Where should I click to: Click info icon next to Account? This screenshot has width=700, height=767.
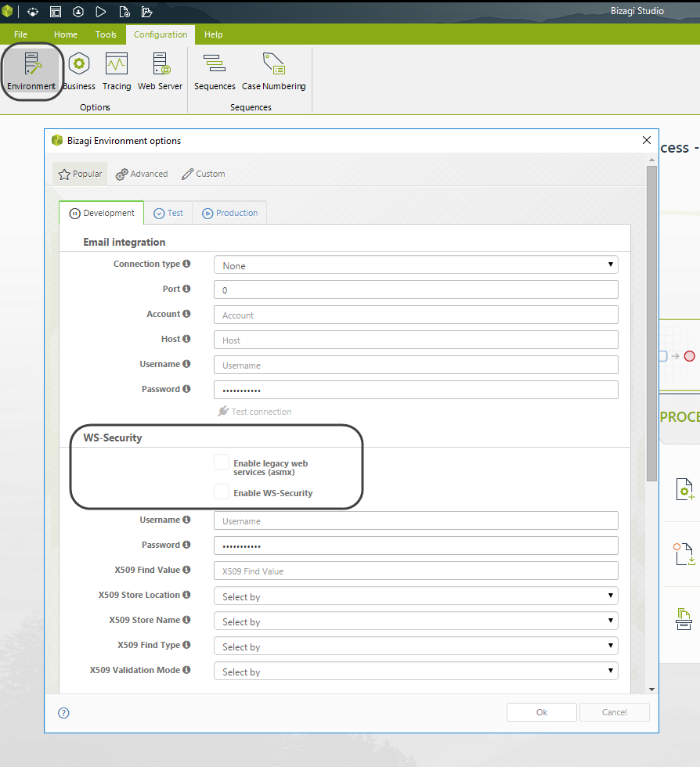[x=186, y=314]
